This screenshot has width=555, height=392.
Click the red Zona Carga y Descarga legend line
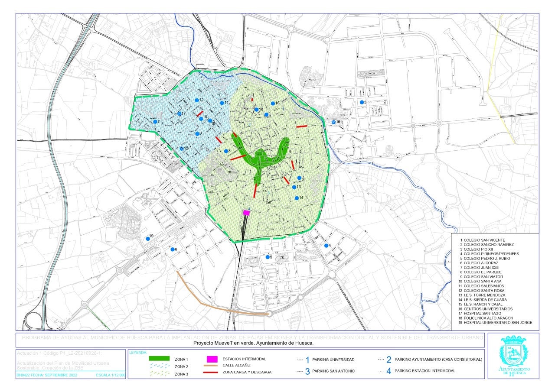click(210, 372)
